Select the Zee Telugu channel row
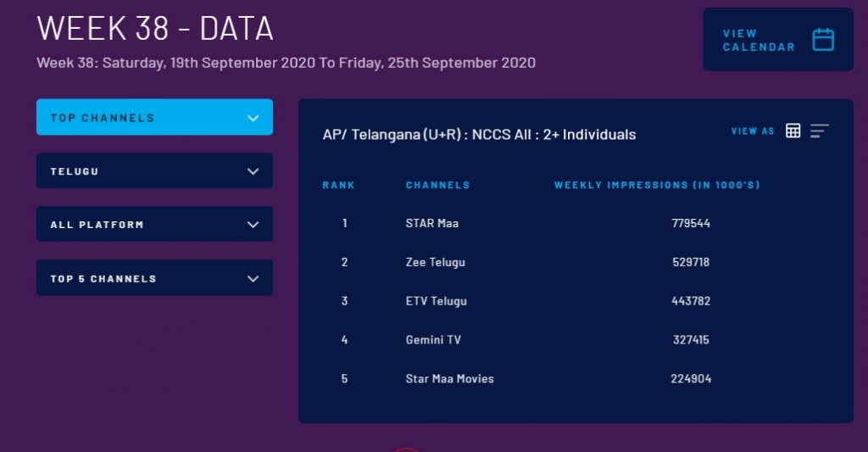 coord(436,263)
